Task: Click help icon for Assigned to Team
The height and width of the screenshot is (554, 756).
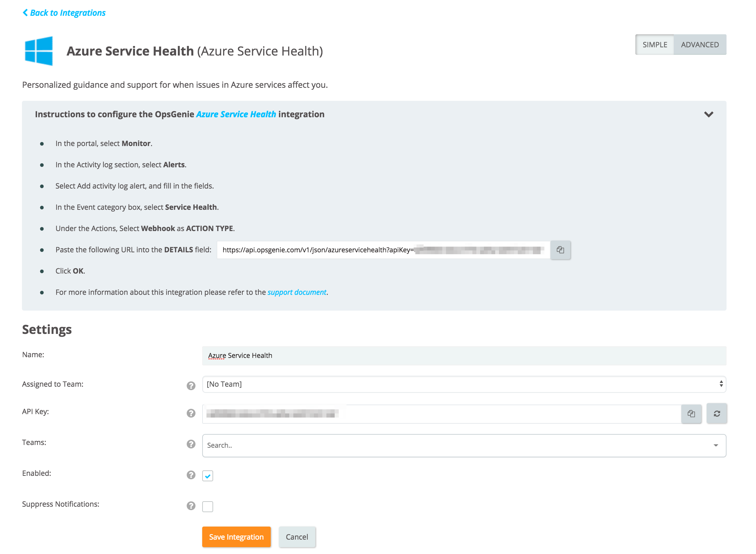Action: (191, 386)
